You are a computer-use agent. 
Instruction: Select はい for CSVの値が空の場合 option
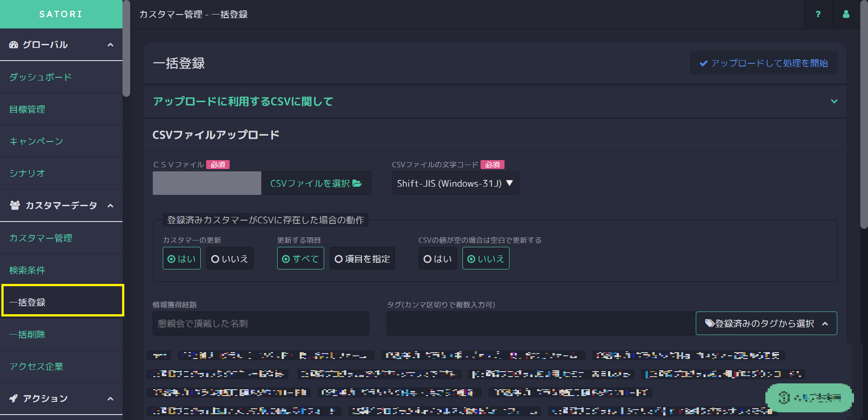[438, 259]
